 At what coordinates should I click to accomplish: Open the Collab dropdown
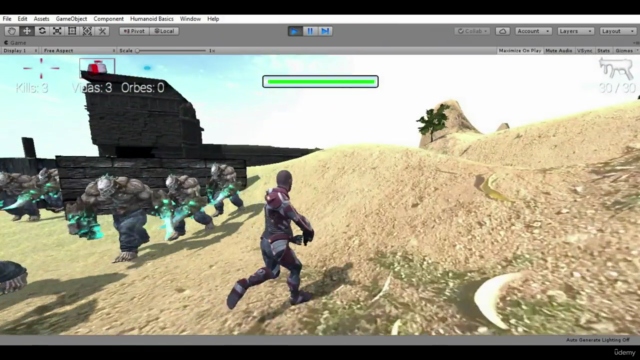[x=472, y=31]
